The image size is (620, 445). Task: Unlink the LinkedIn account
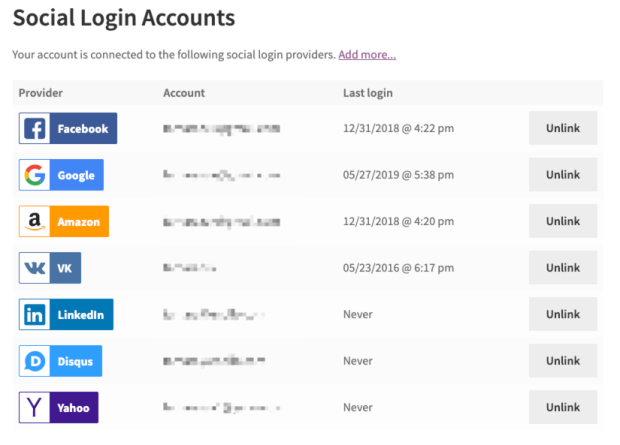point(562,314)
